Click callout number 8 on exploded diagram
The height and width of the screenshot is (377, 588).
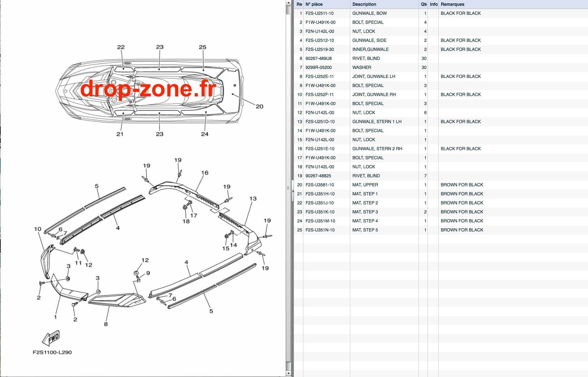106,324
